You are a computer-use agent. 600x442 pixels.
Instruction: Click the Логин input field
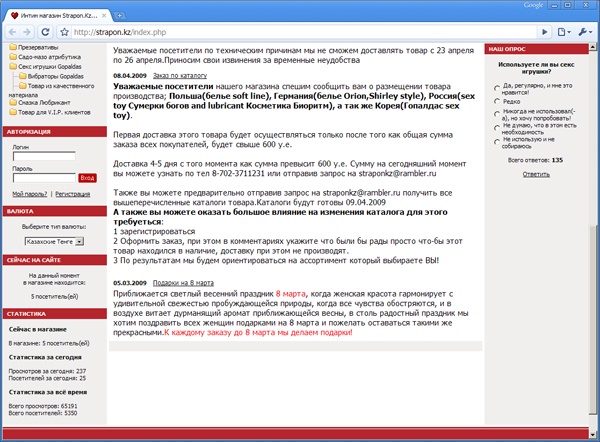[44, 156]
